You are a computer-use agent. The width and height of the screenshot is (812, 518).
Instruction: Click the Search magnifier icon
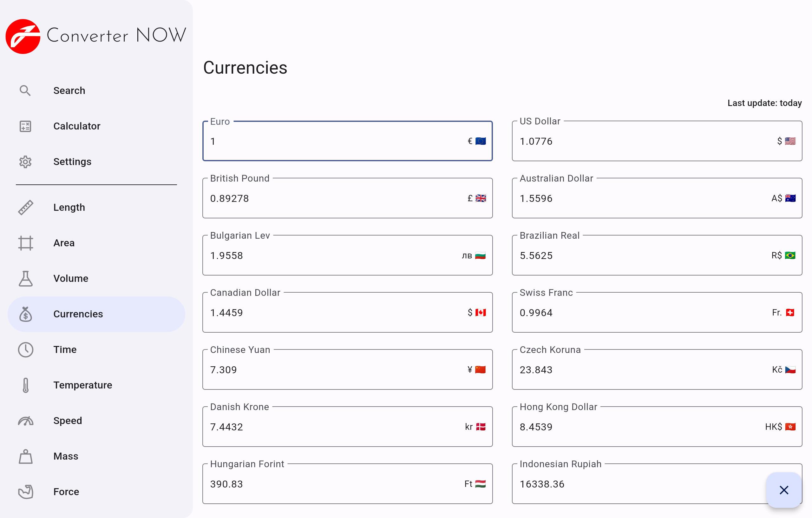25,90
